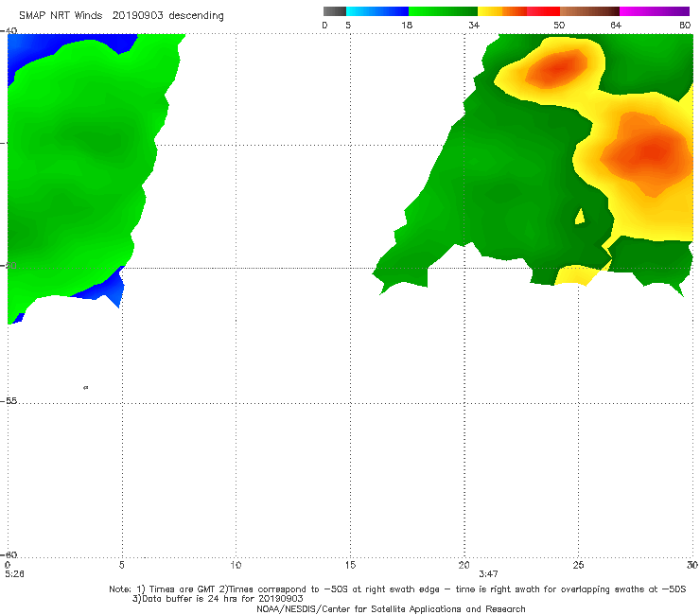Select the gray segment of the color bar

(334, 11)
